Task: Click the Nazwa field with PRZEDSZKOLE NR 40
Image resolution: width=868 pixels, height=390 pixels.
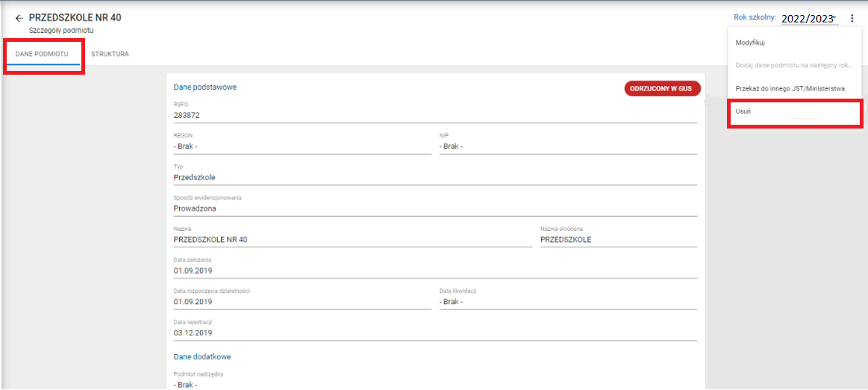Action: pyautogui.click(x=352, y=240)
